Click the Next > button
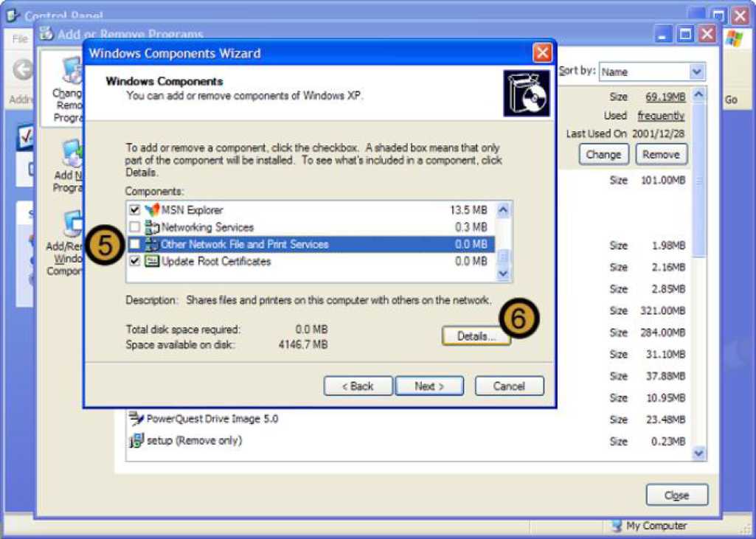 [429, 386]
